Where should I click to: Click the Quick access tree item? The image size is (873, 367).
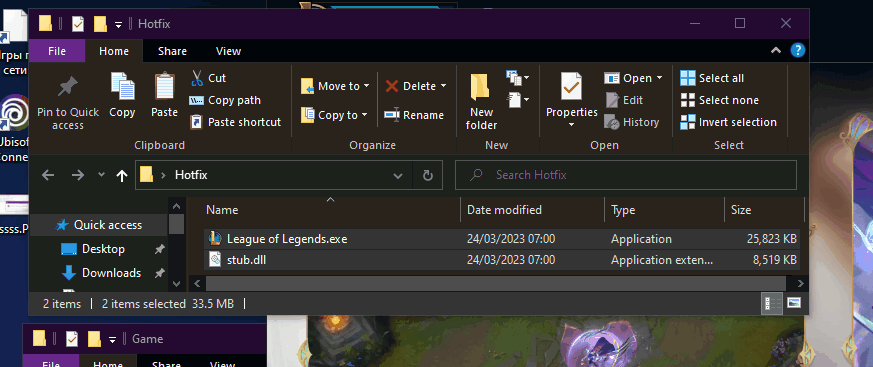99,225
